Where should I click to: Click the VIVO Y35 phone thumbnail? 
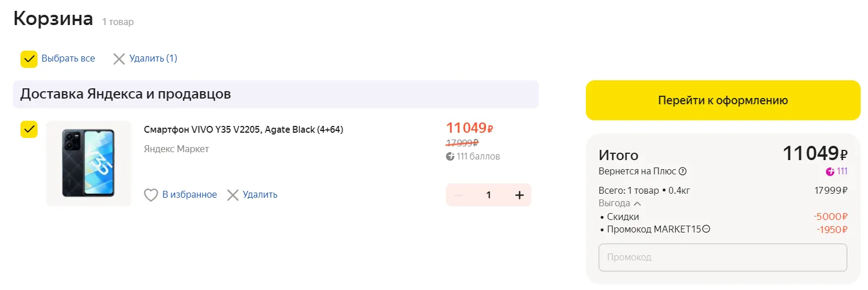89,163
